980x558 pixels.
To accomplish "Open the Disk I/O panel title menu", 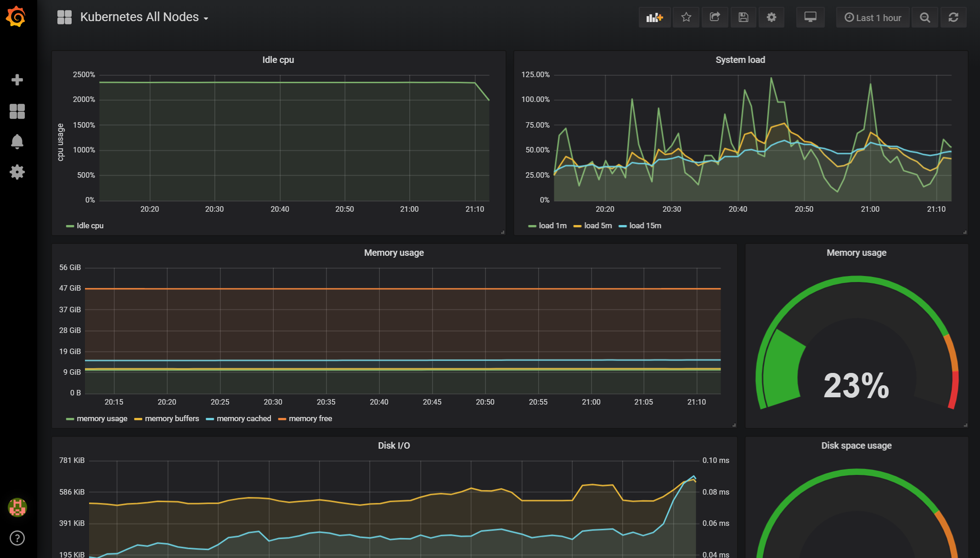I will pos(394,445).
